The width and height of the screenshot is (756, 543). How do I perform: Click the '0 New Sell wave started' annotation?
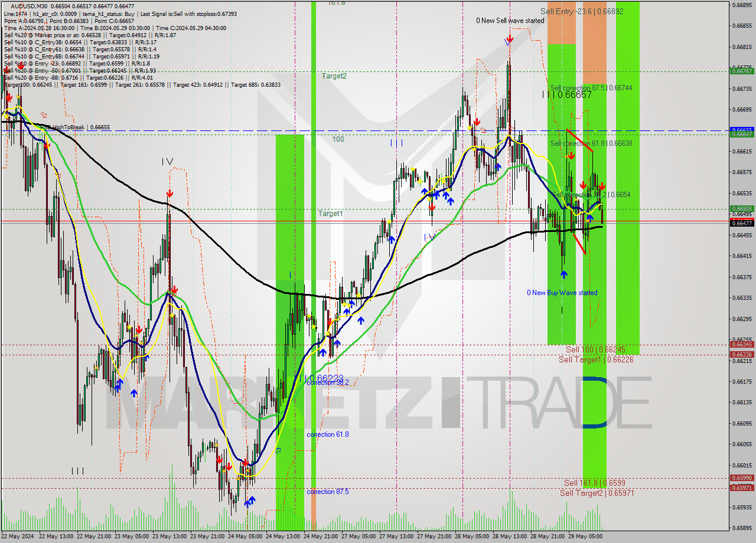point(510,21)
